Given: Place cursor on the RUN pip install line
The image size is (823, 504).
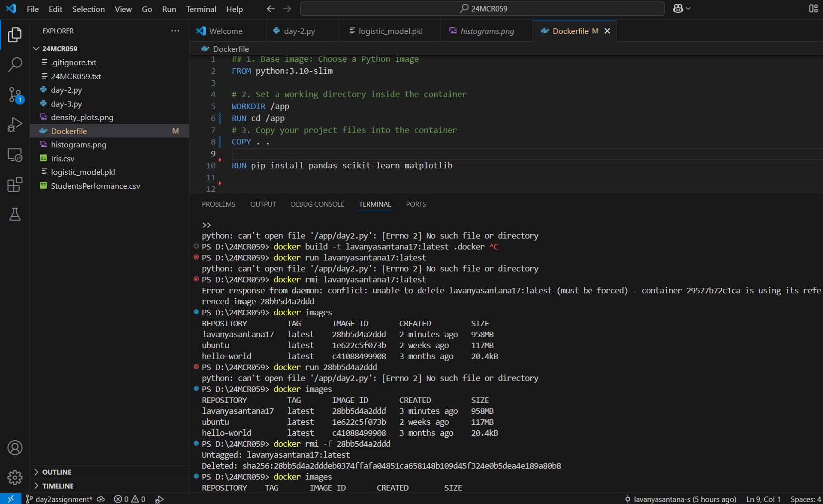Looking at the screenshot, I should 342,166.
